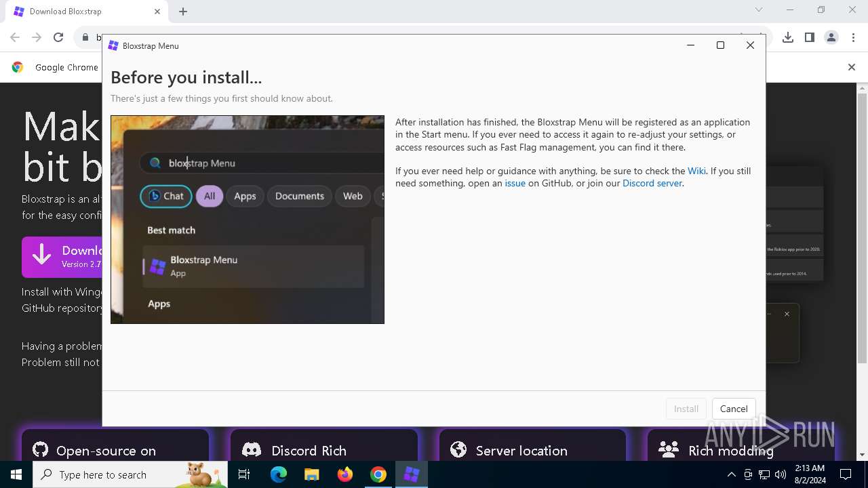The image size is (868, 488).
Task: Click the Chrome page scrollbar up arrow
Action: pyautogui.click(x=863, y=88)
